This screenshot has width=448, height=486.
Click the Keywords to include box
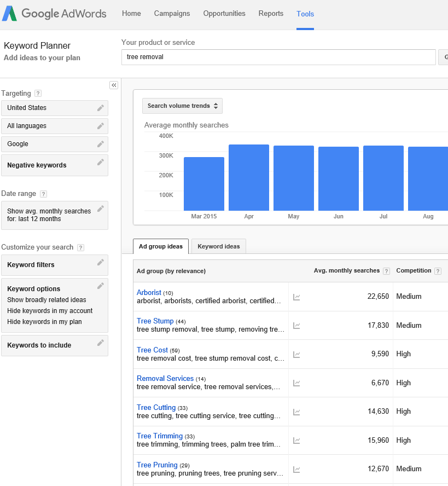click(x=55, y=345)
